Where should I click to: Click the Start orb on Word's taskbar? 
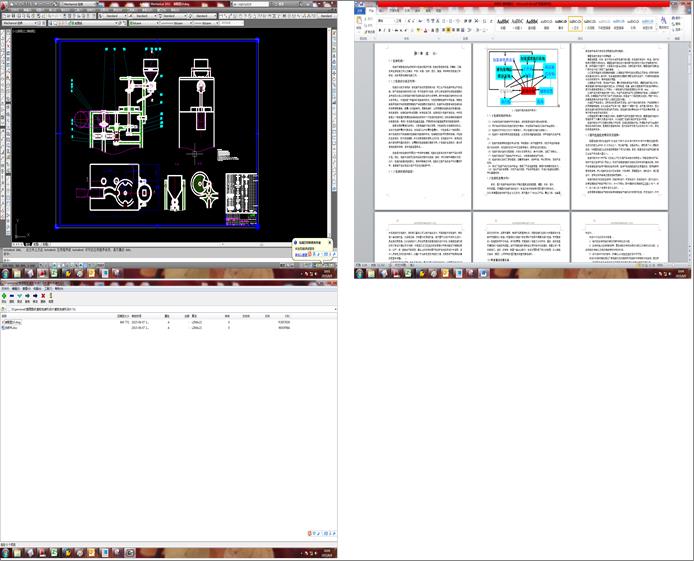[x=359, y=273]
